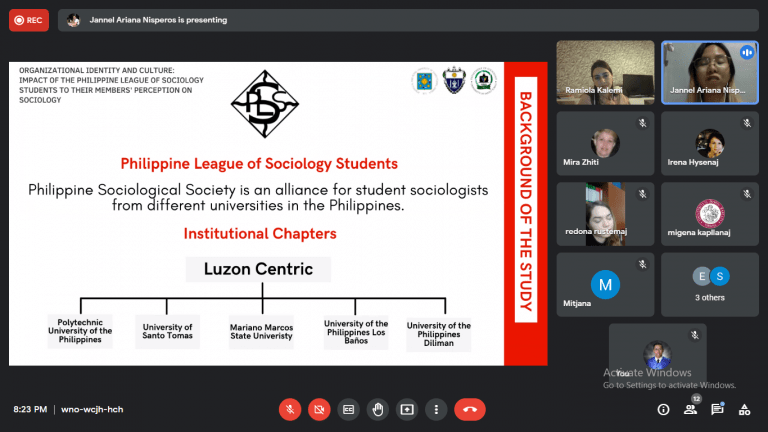Click presenter avatar in the presenting banner
Viewport: 768px width, 432px height.
73,20
